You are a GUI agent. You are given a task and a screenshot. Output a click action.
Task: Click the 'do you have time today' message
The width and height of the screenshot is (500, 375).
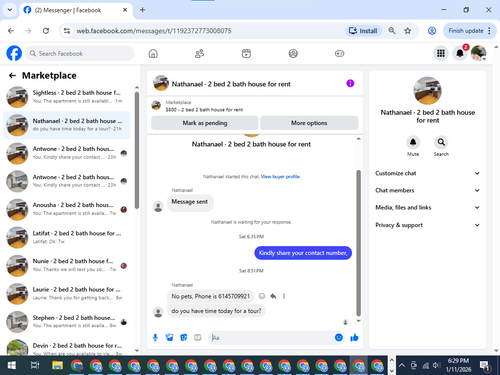tap(216, 311)
